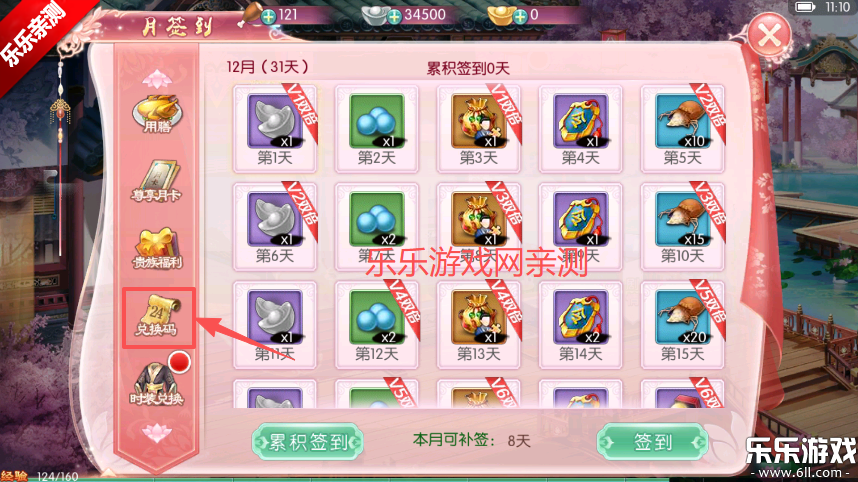Select the 第14天 blue badge reward

click(x=580, y=325)
